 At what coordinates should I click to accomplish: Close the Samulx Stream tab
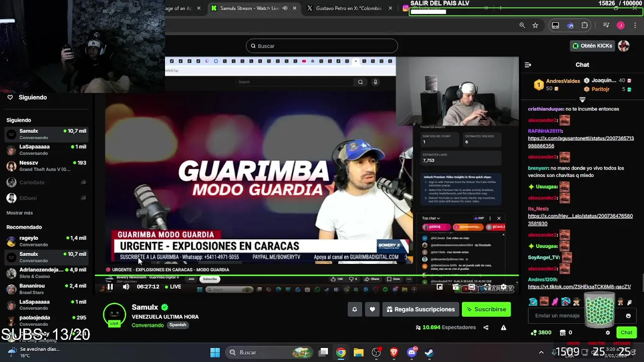[x=294, y=8]
